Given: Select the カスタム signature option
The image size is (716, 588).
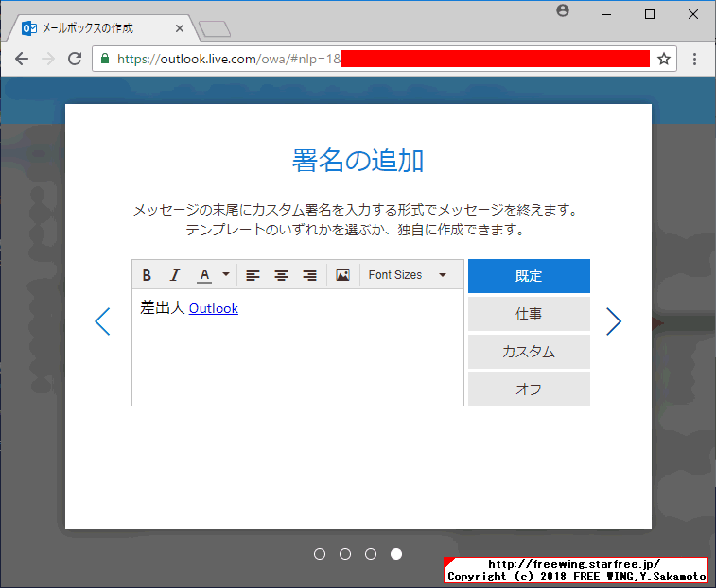Looking at the screenshot, I should point(529,352).
